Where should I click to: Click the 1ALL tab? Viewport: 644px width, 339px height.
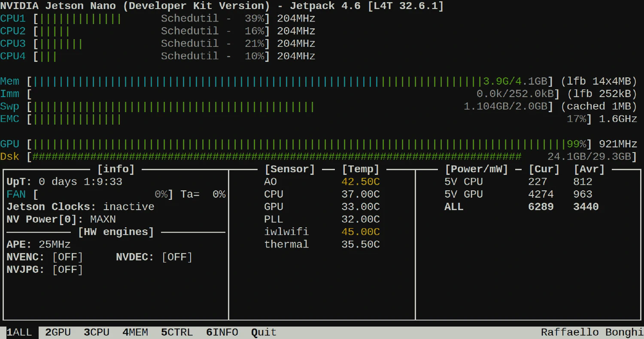pyautogui.click(x=19, y=333)
